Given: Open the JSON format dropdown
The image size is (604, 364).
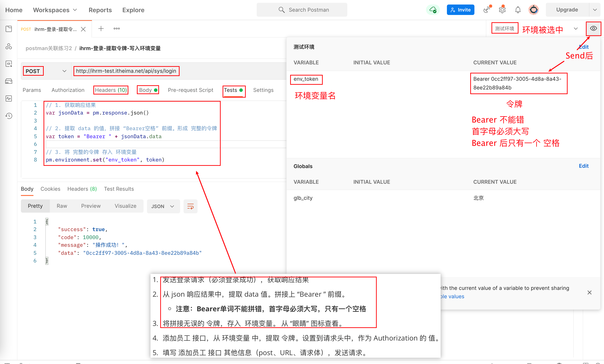Looking at the screenshot, I should (x=163, y=207).
